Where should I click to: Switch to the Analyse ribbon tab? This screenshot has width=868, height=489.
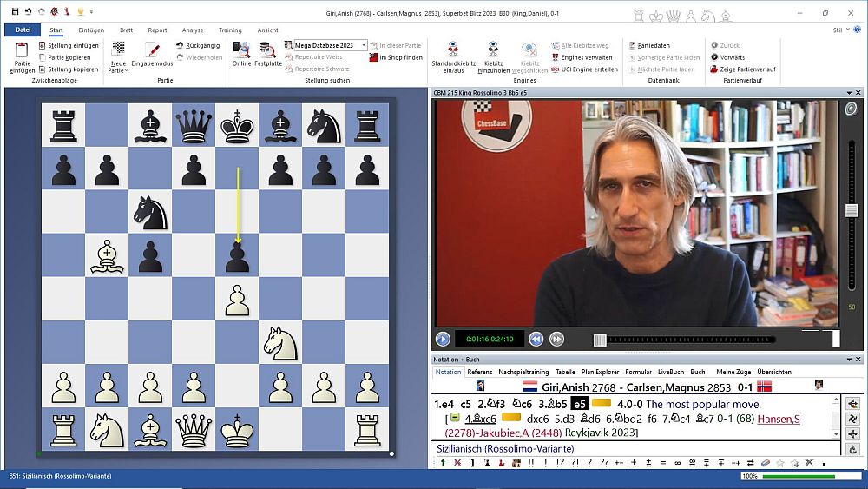coord(193,30)
